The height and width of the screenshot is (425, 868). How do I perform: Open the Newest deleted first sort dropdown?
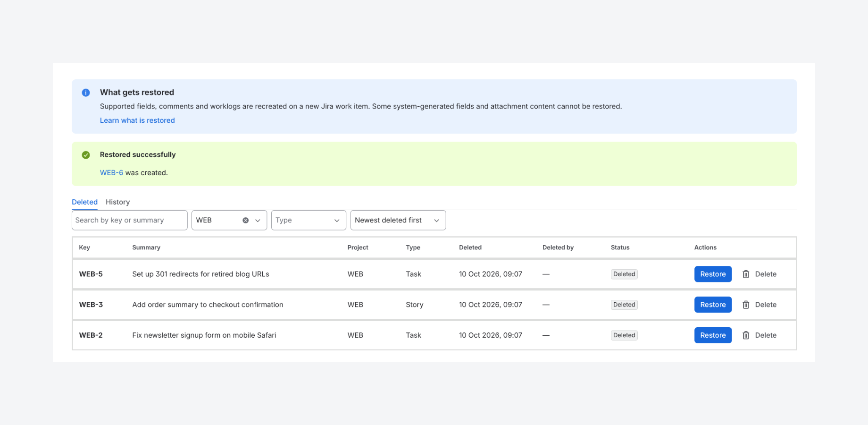(398, 221)
